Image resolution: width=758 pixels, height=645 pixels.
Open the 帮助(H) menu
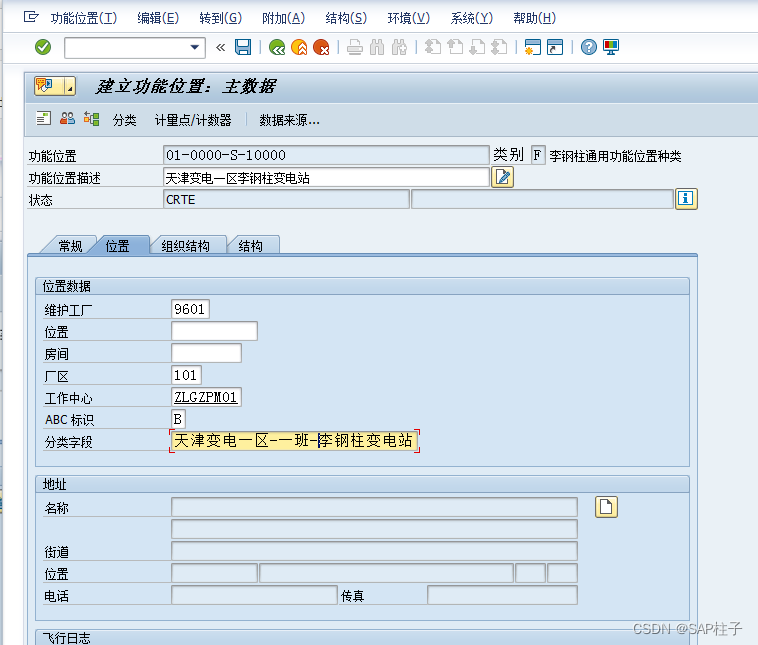click(535, 18)
